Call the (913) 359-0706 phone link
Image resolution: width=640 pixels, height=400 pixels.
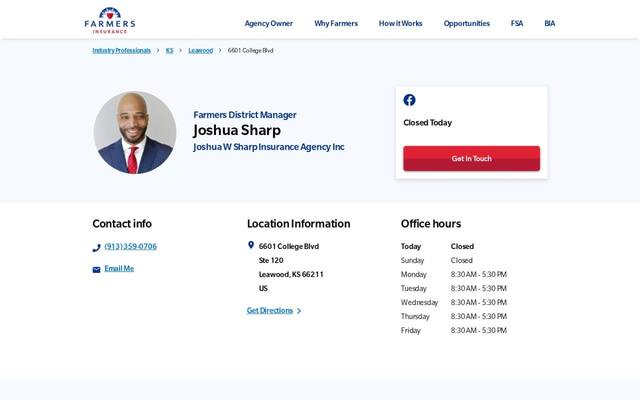coord(131,247)
